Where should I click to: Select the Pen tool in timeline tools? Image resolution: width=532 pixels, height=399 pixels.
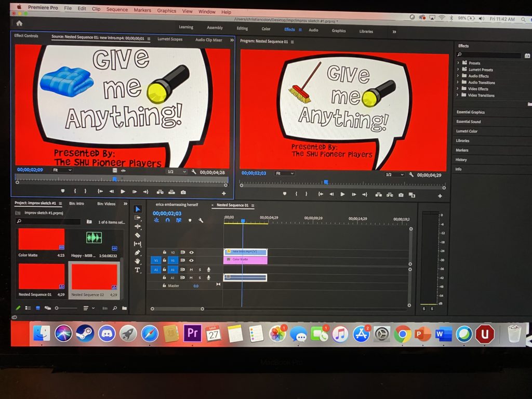[x=138, y=252]
